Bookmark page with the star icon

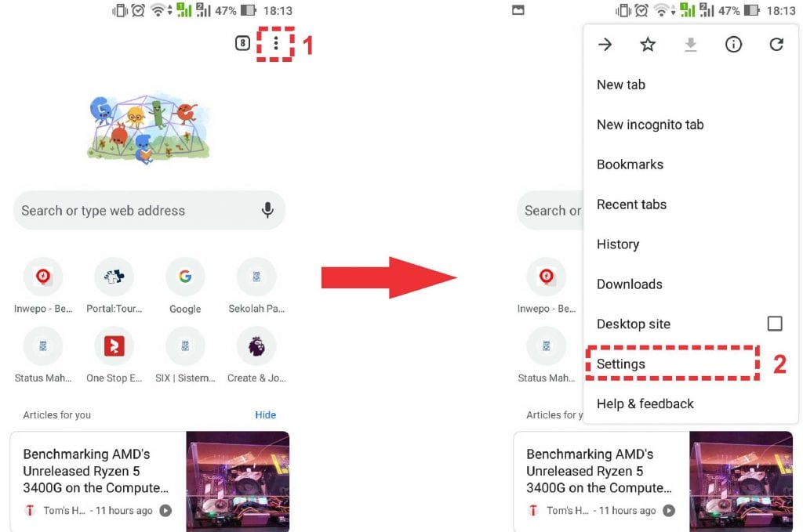tap(648, 45)
